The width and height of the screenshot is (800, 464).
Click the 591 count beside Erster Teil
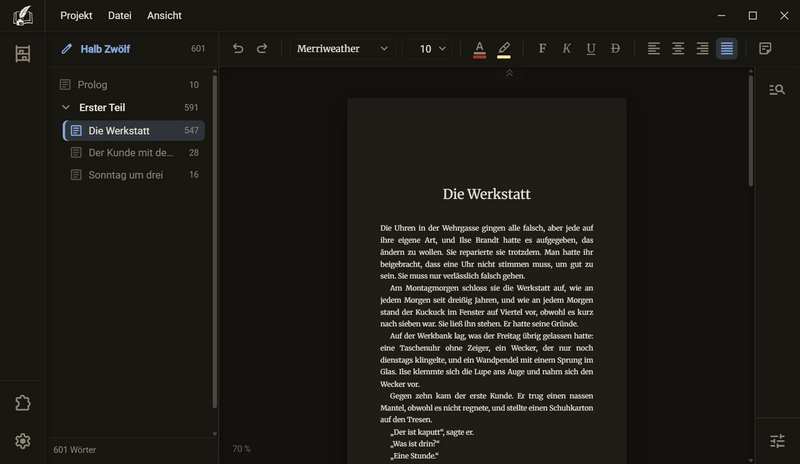tap(191, 108)
